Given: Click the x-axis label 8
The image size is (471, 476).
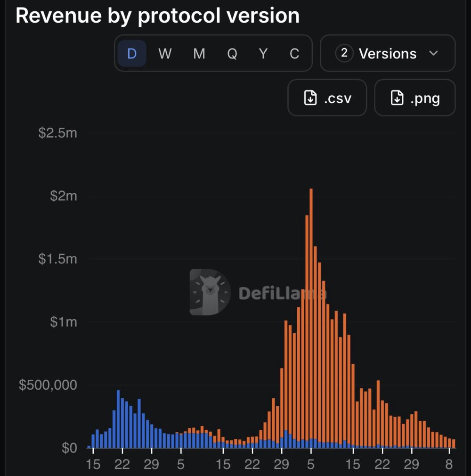Looking at the screenshot, I should click(x=449, y=465).
